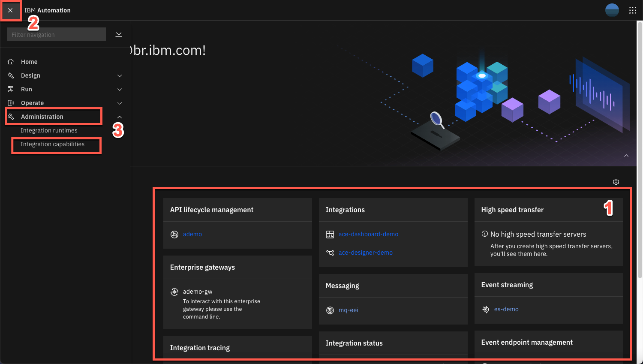Open the app switcher grid icon

(633, 10)
